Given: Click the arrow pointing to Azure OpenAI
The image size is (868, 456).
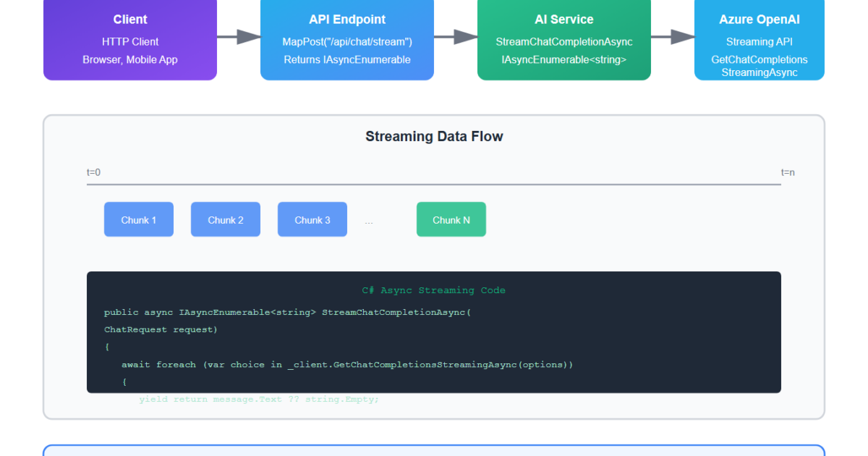Looking at the screenshot, I should [x=673, y=37].
